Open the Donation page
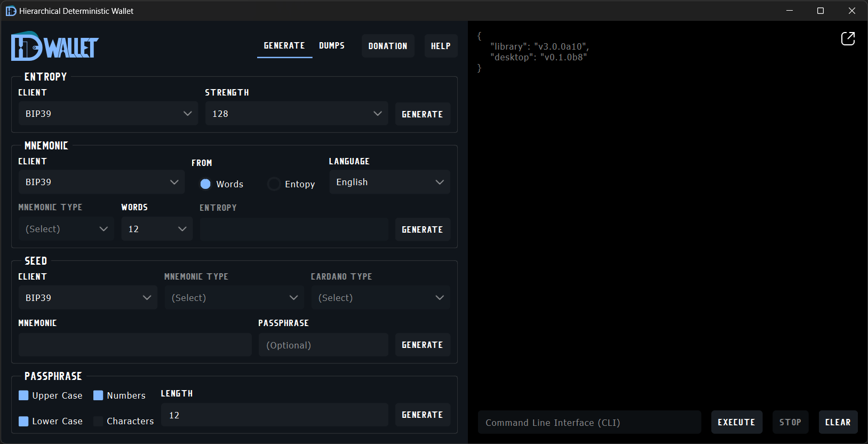868x444 pixels. click(388, 46)
